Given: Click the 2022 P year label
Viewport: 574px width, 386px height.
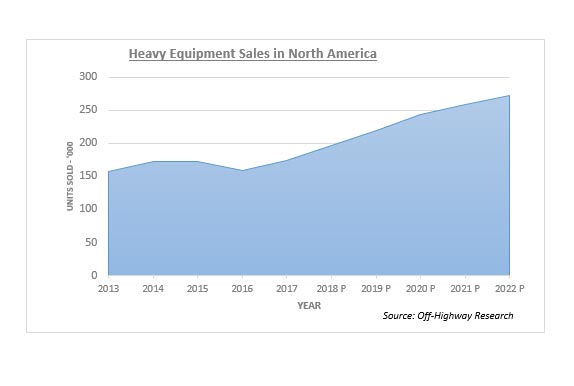Looking at the screenshot, I should [510, 289].
